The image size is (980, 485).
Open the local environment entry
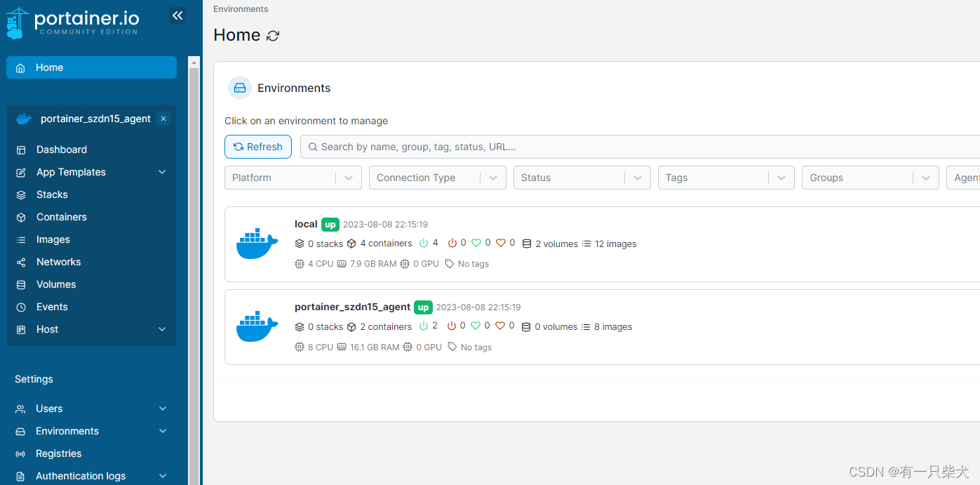602,244
